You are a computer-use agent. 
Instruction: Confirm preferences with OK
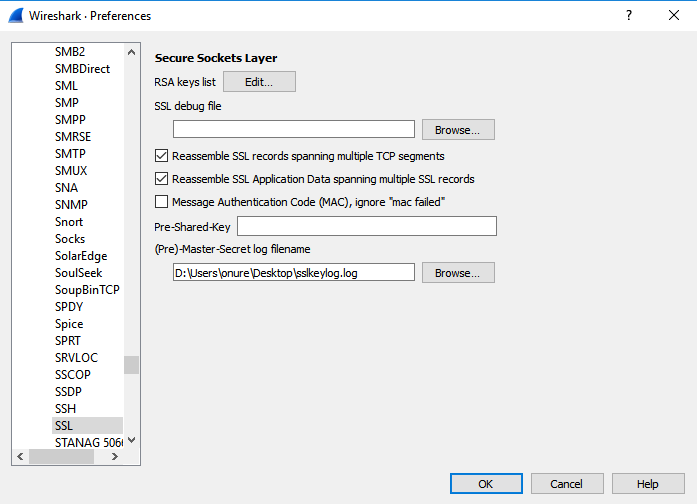486,484
